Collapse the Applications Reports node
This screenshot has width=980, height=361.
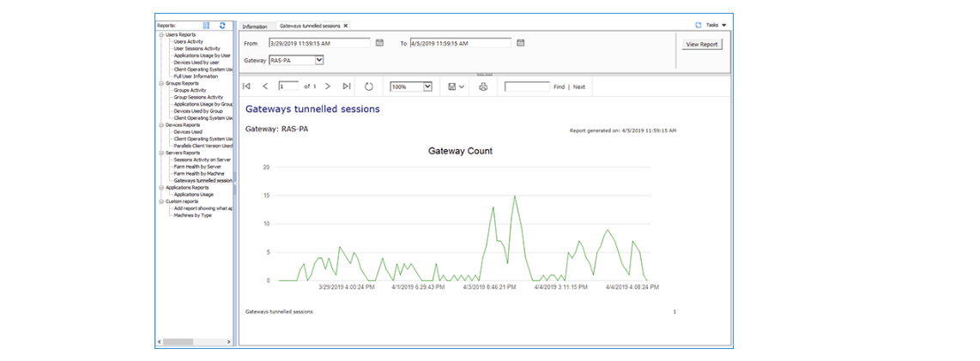tap(161, 188)
